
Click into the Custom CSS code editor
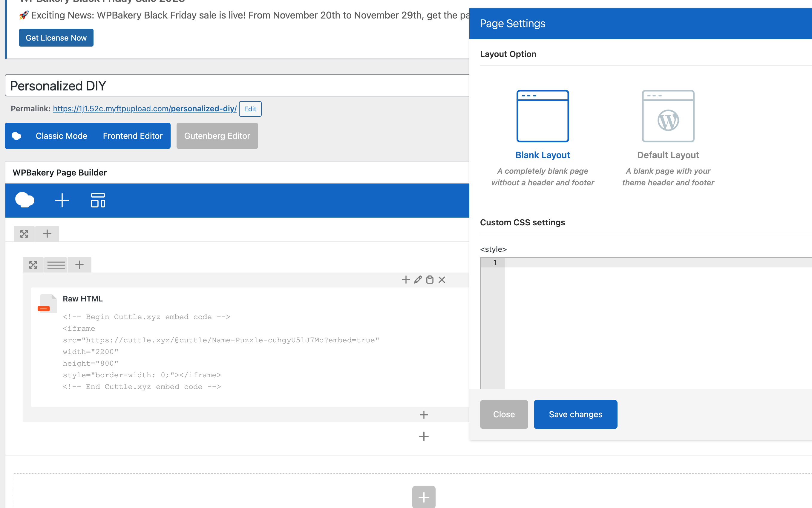click(x=656, y=323)
